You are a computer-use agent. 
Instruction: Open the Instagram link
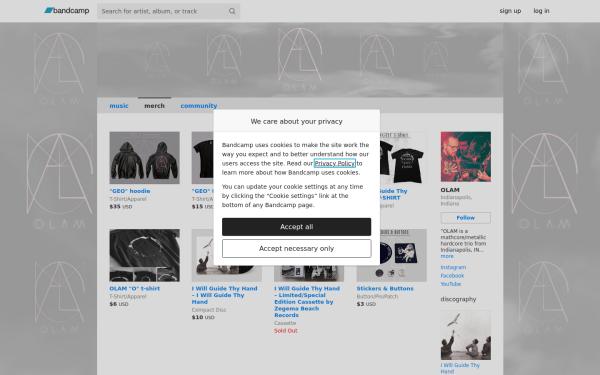(x=453, y=267)
